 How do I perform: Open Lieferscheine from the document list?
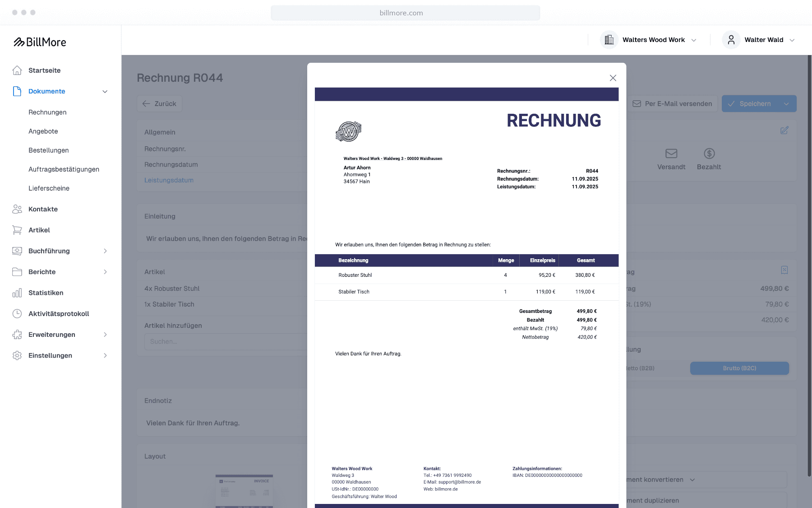49,188
